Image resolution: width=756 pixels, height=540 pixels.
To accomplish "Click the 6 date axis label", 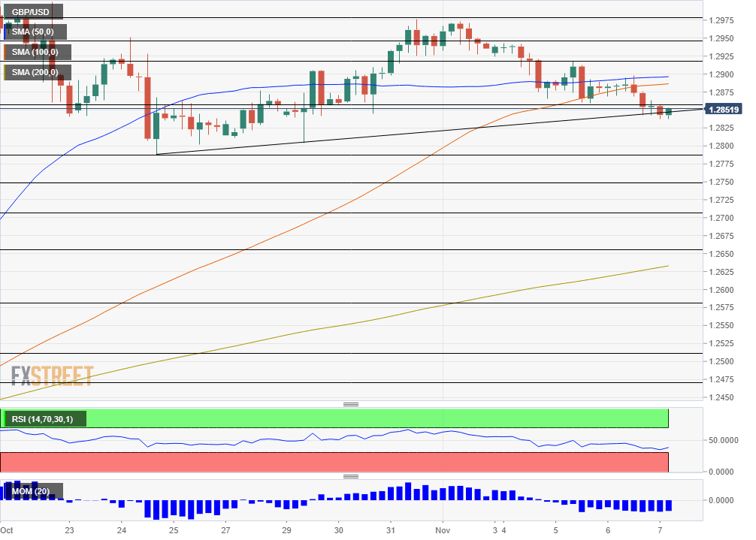I will [608, 530].
